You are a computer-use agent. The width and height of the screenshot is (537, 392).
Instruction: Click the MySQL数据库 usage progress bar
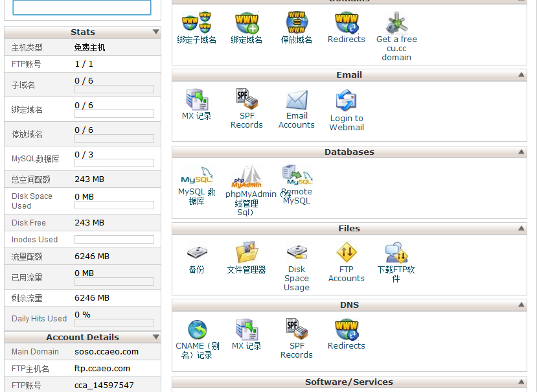point(115,163)
